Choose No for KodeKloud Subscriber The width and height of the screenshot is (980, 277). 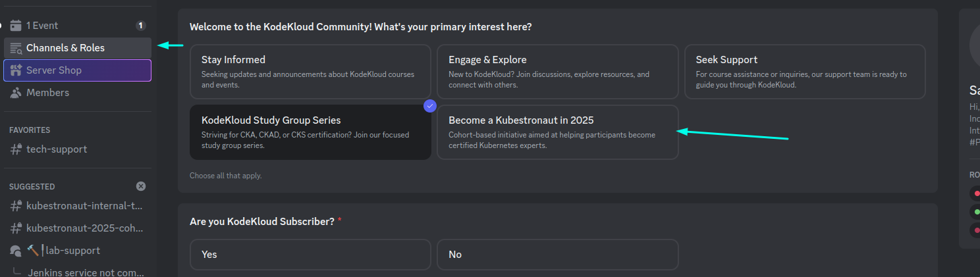[x=557, y=255]
